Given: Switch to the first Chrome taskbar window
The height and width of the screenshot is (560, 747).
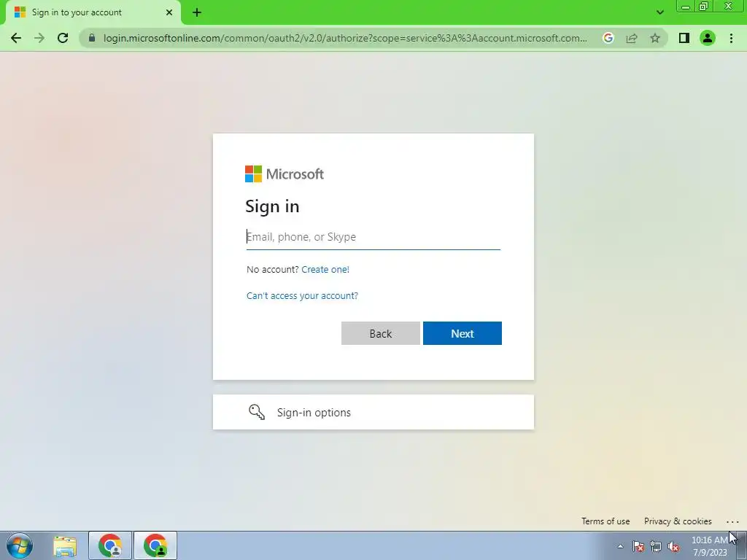Looking at the screenshot, I should click(x=110, y=545).
